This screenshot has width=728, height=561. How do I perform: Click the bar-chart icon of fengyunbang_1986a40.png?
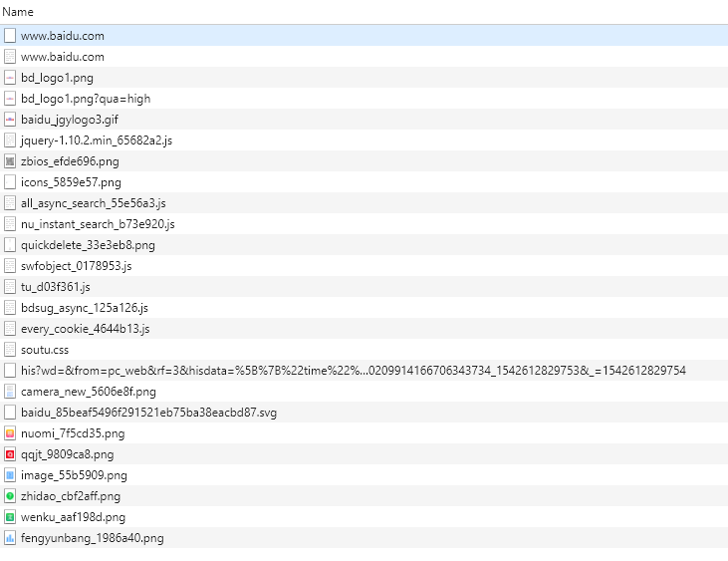pyautogui.click(x=10, y=538)
